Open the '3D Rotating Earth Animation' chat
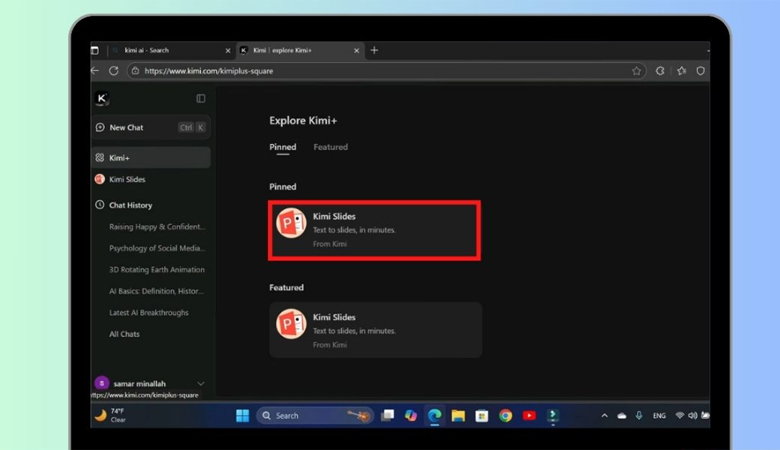Screen dimensions: 780x450 [157, 270]
